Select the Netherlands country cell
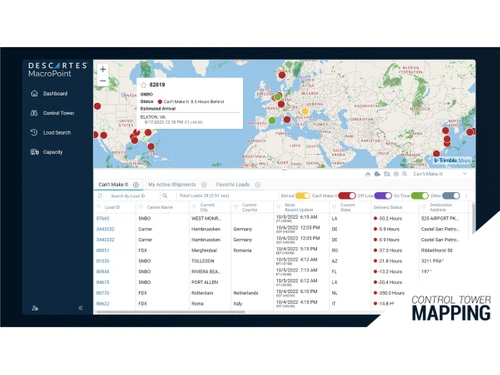 pyautogui.click(x=246, y=293)
